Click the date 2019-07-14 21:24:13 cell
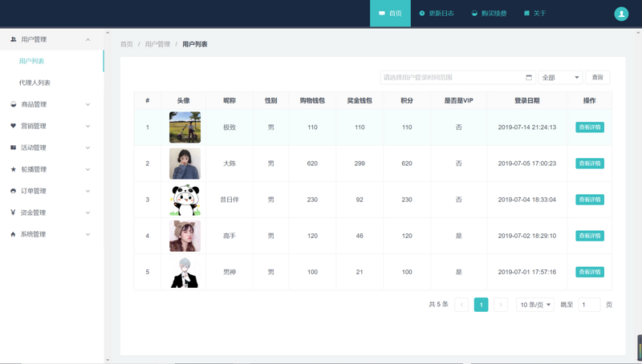This screenshot has height=364, width=642. click(527, 127)
